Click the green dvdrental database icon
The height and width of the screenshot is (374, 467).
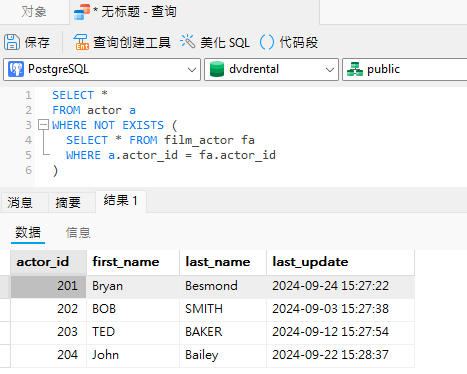[x=217, y=69]
